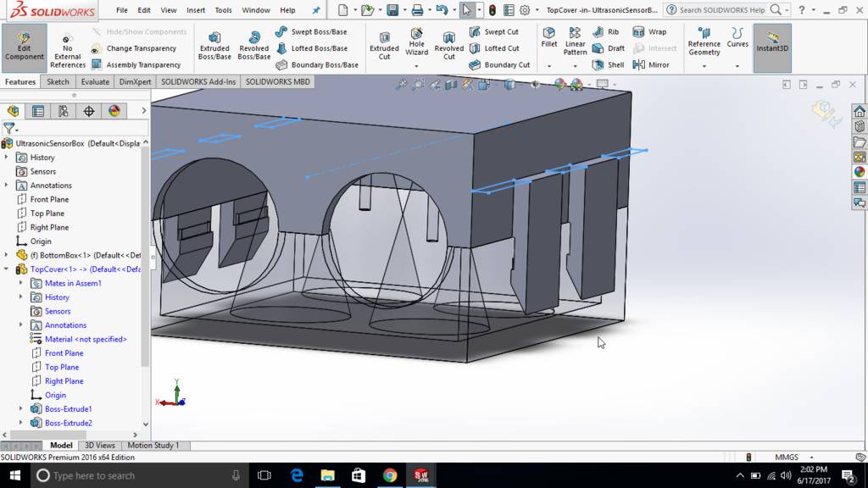
Task: Click the Search SOLIDWORKS Help field
Action: coord(722,10)
